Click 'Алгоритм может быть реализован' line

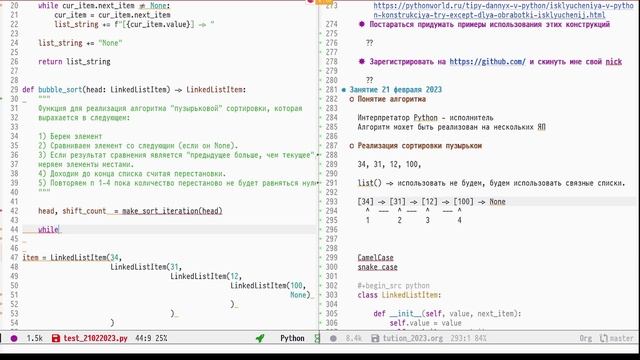[451, 127]
